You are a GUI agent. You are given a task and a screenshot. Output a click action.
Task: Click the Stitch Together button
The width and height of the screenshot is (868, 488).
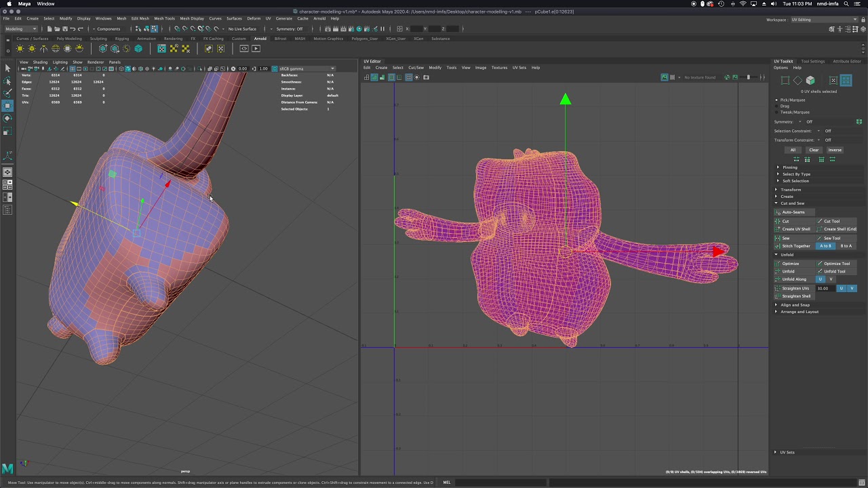tap(795, 246)
